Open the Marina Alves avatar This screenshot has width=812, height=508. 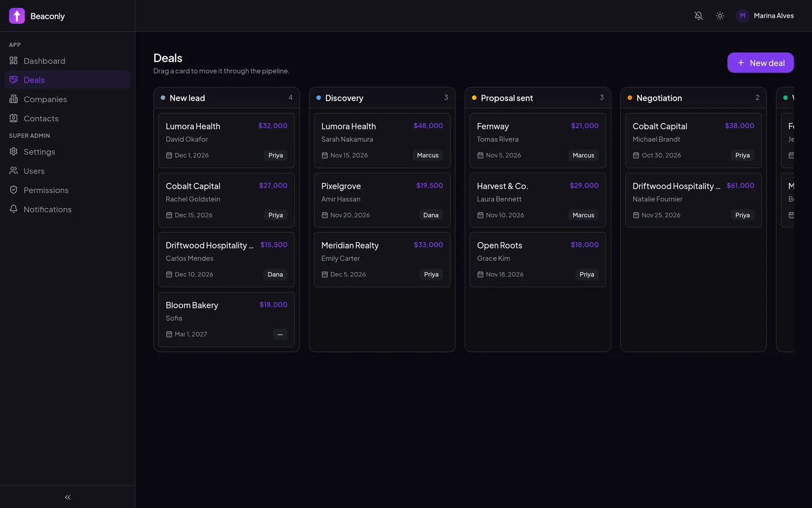[742, 16]
